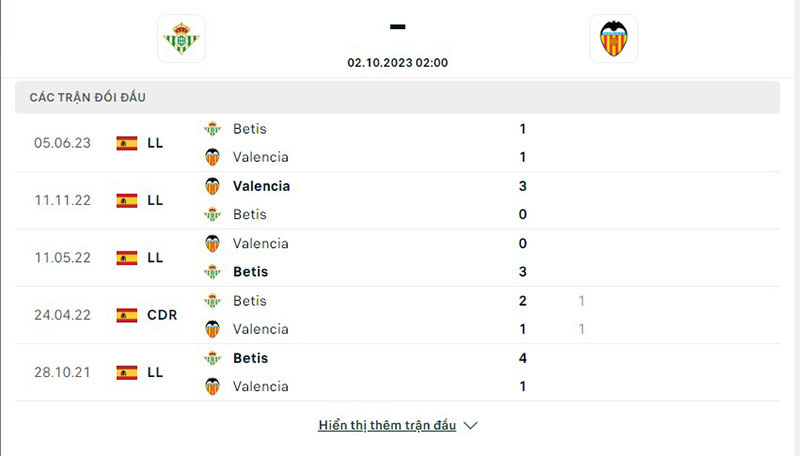Click Spain flag for 28.10.21 match
The width and height of the screenshot is (800, 456).
click(127, 372)
